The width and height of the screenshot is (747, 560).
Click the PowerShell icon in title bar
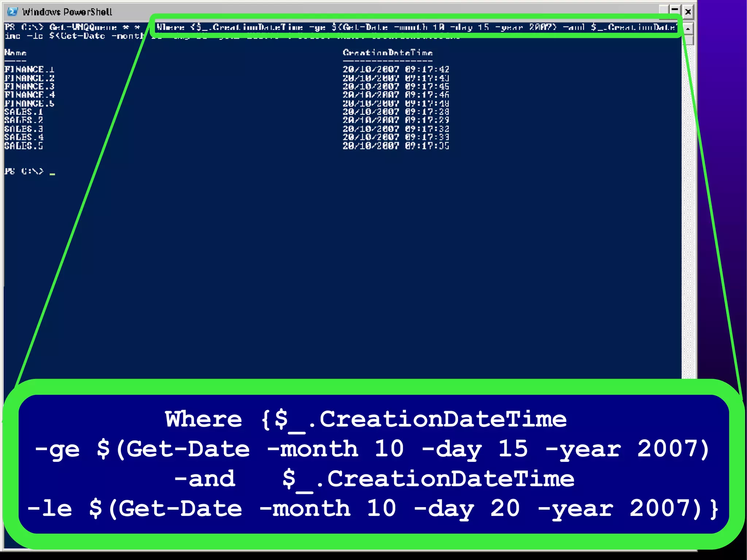tap(13, 12)
